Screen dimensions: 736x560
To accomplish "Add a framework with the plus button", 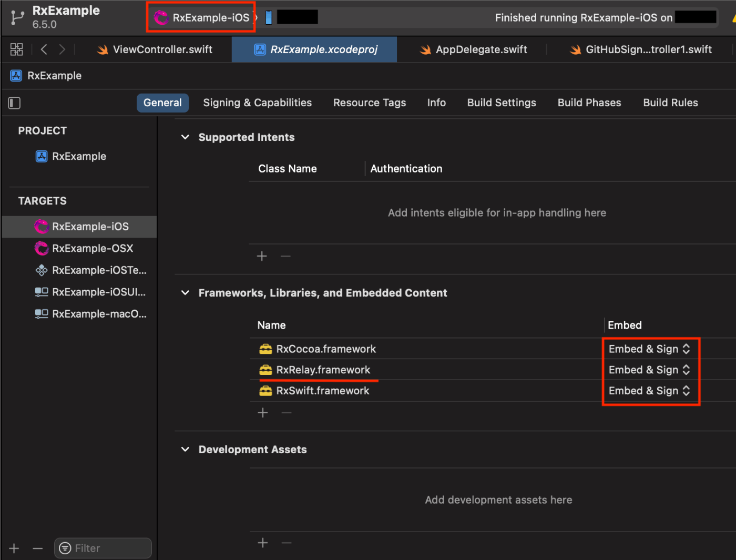I will [263, 413].
